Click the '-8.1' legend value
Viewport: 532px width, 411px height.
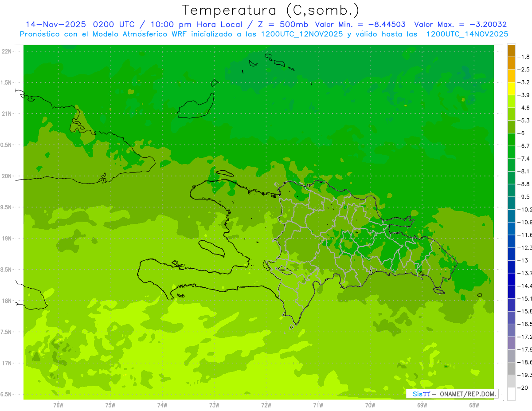tap(524, 172)
